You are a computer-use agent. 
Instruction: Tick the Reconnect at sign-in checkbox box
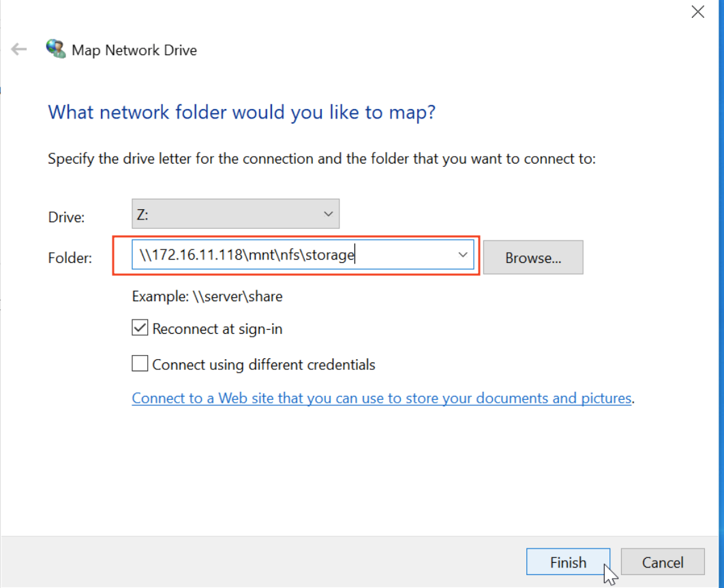[140, 328]
